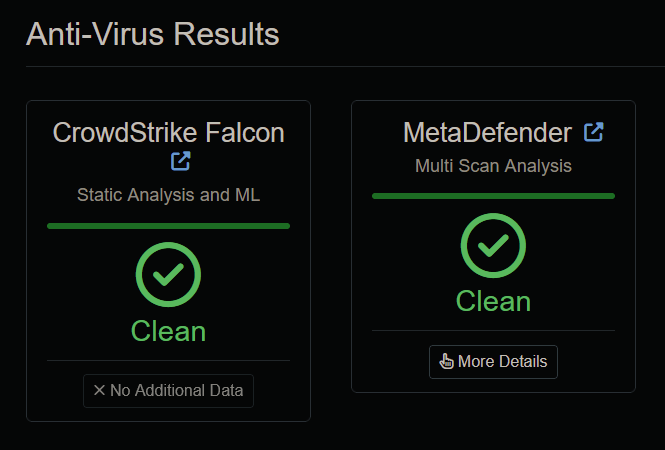
Task: Click the Clean status under MetaDefender
Action: click(x=493, y=301)
